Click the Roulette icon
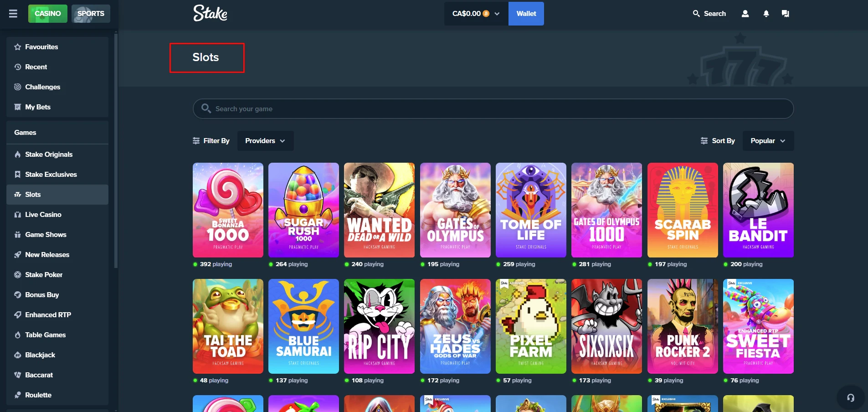Screen dimensions: 868x412 [x=18, y=395]
